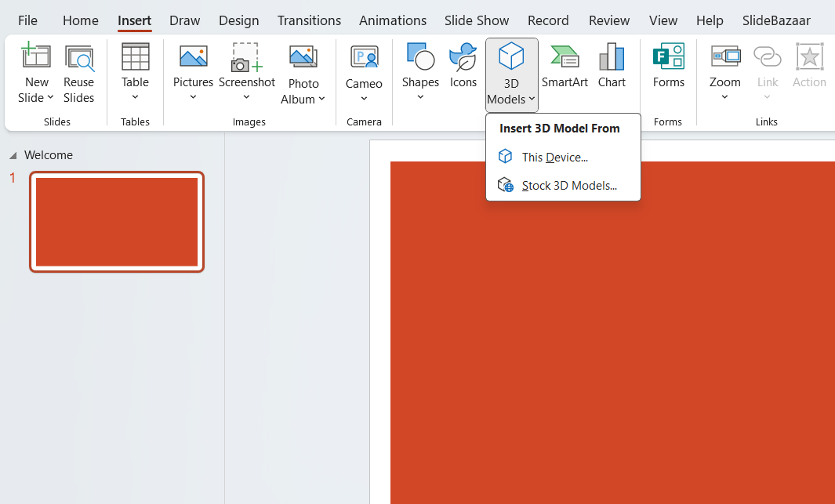Open the SlideBazaar menu
The height and width of the screenshot is (504, 835).
click(776, 20)
